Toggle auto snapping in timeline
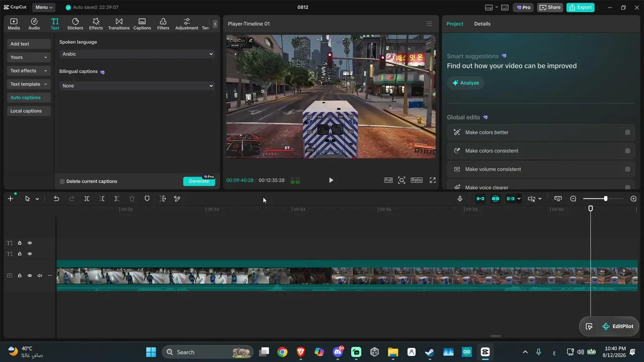The image size is (644, 362). point(496,199)
